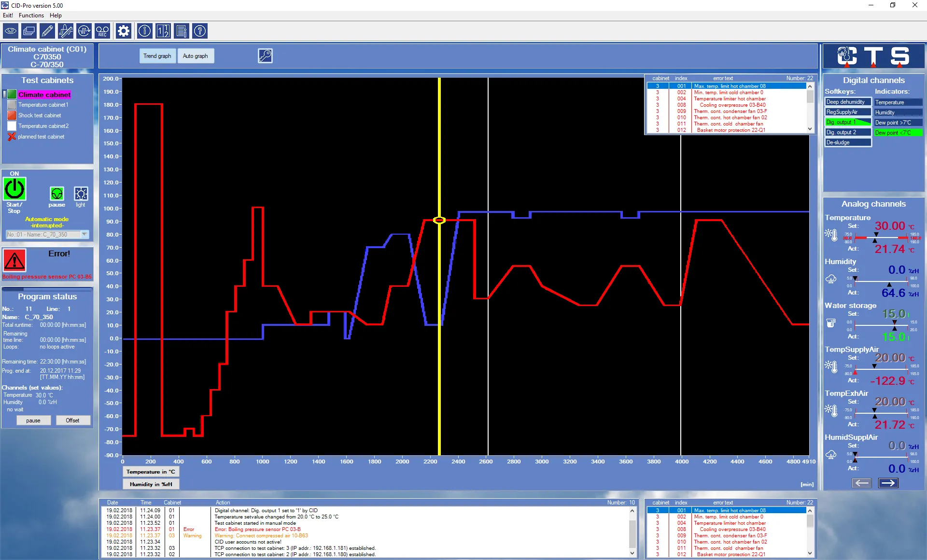The height and width of the screenshot is (560, 927).
Task: Click the Temperature in °C legend button
Action: 151,472
